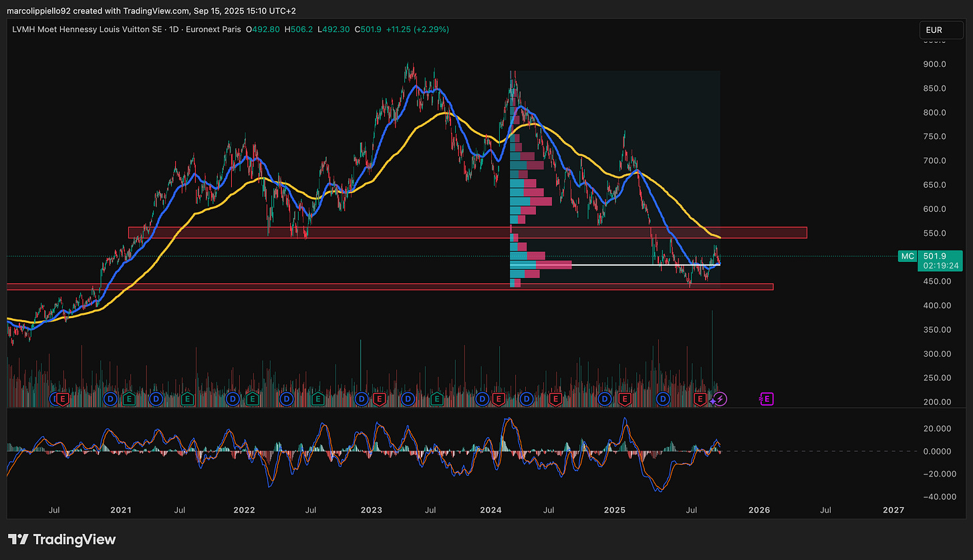The width and height of the screenshot is (973, 560).
Task: Open the red earnings marker at July 2024
Action: coord(555,399)
